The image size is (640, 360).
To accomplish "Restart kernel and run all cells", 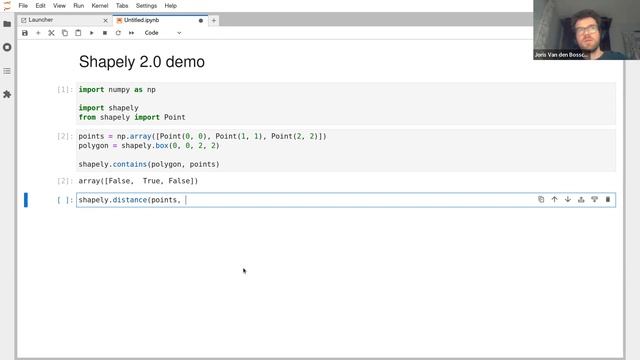I will 131,33.
